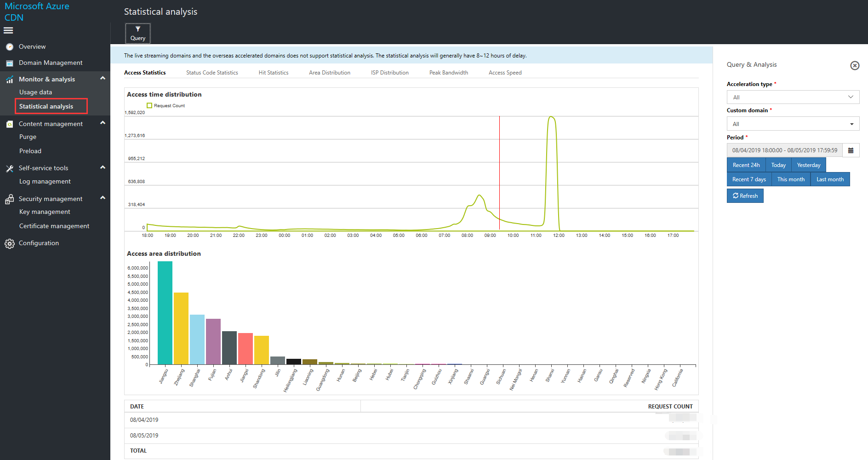Click the Refresh button

745,196
